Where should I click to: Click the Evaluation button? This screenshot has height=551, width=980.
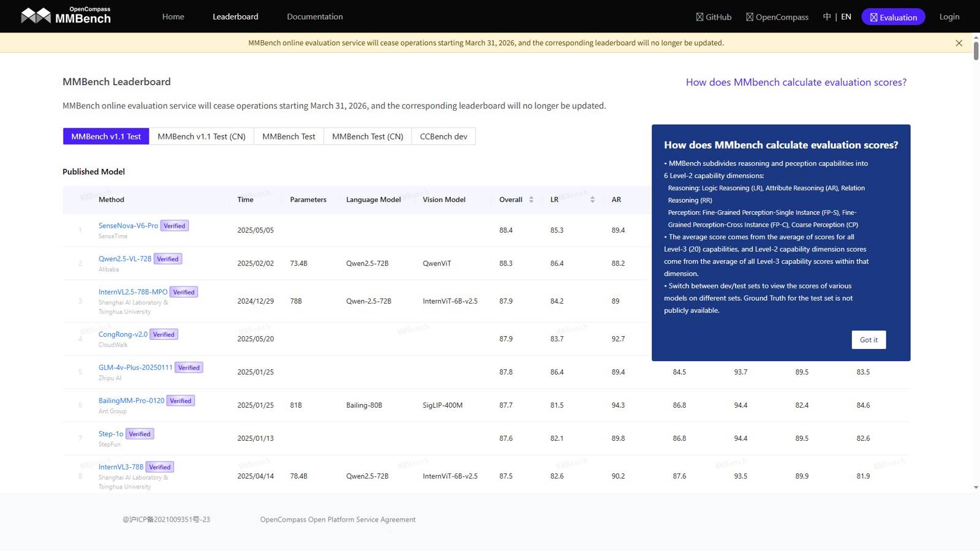[893, 17]
